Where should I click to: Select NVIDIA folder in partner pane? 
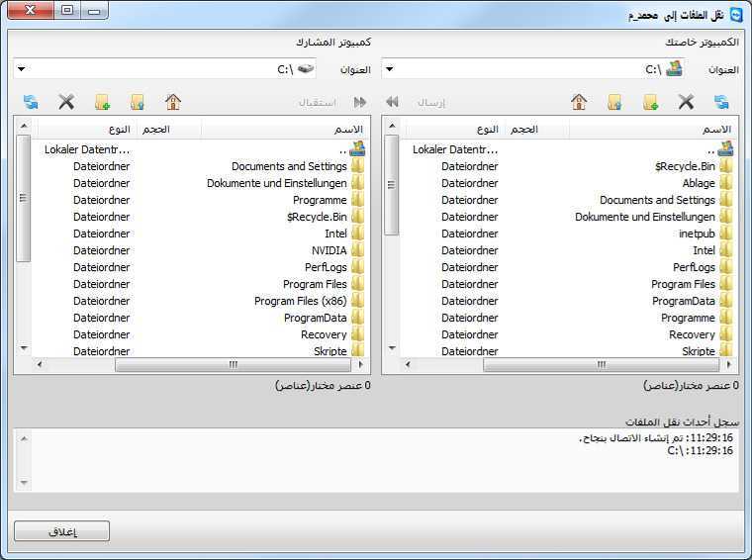329,250
